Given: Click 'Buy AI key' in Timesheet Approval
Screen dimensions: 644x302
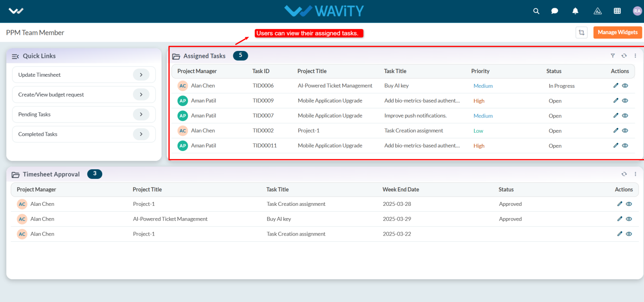Looking at the screenshot, I should point(279,219).
